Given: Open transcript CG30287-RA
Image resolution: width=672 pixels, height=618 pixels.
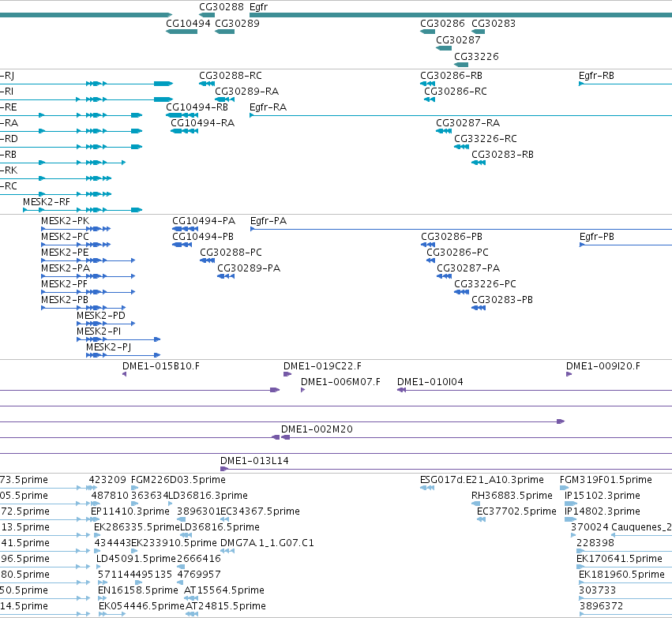Looking at the screenshot, I should coord(467,123).
